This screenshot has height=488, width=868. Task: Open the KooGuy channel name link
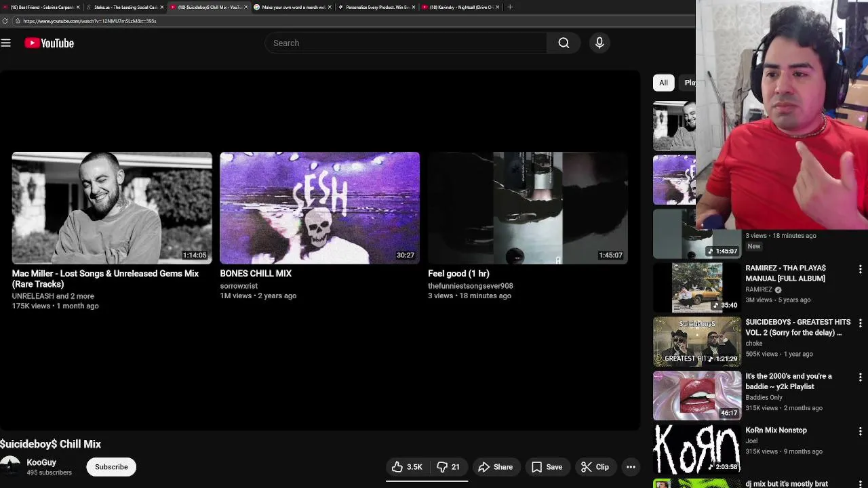pos(41,462)
